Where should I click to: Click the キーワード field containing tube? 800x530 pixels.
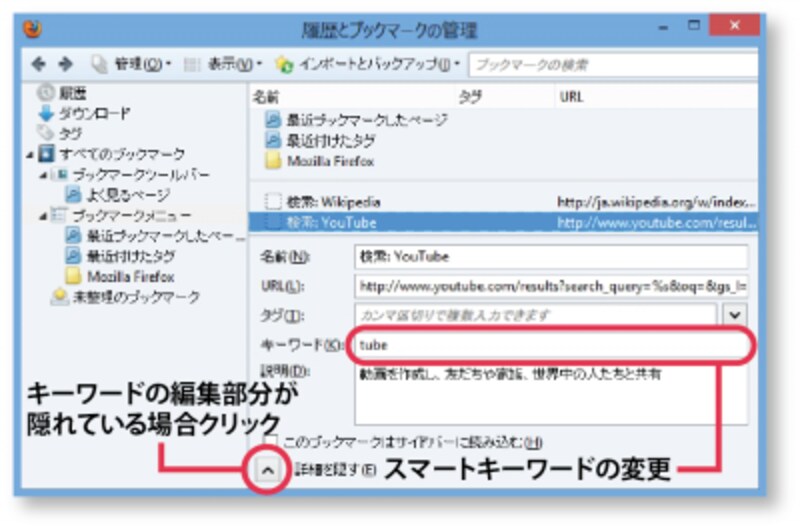point(551,345)
